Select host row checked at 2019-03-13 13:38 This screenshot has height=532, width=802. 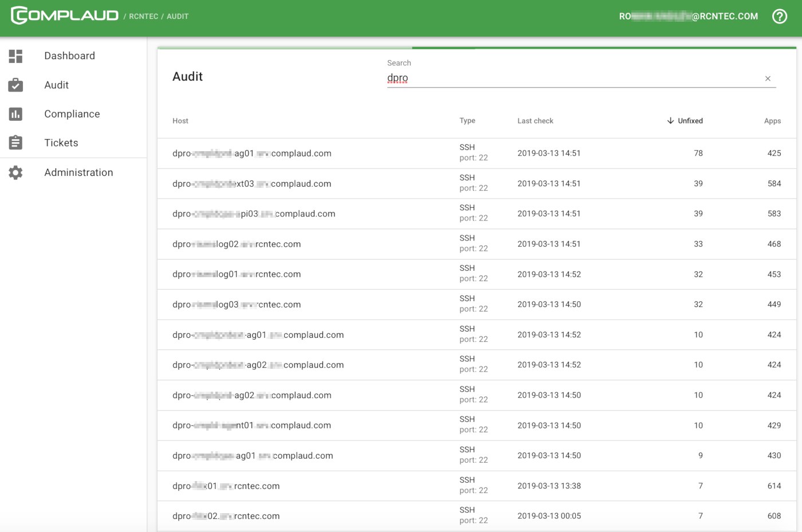click(226, 486)
